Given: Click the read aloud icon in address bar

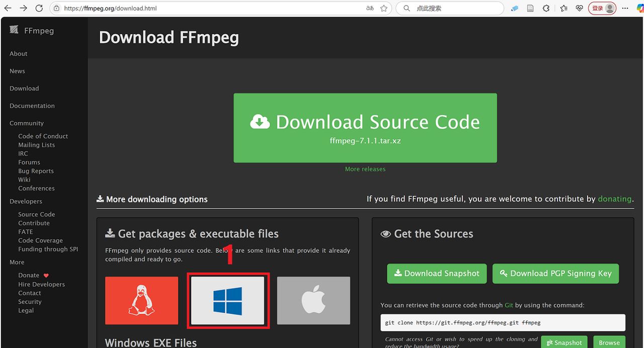Looking at the screenshot, I should click(370, 9).
